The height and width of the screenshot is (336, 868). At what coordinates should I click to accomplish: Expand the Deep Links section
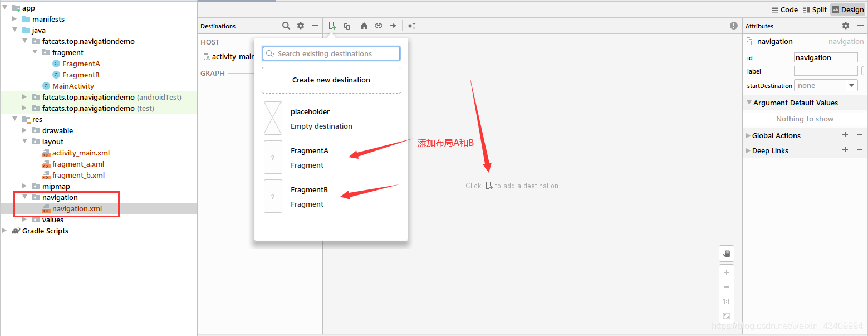pyautogui.click(x=749, y=150)
